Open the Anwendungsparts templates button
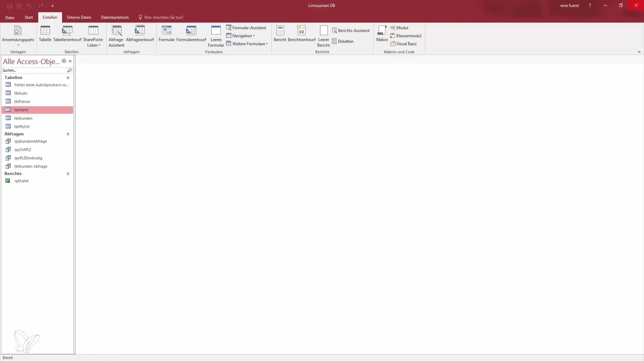Viewport: 644px width, 362px height. coord(18,36)
